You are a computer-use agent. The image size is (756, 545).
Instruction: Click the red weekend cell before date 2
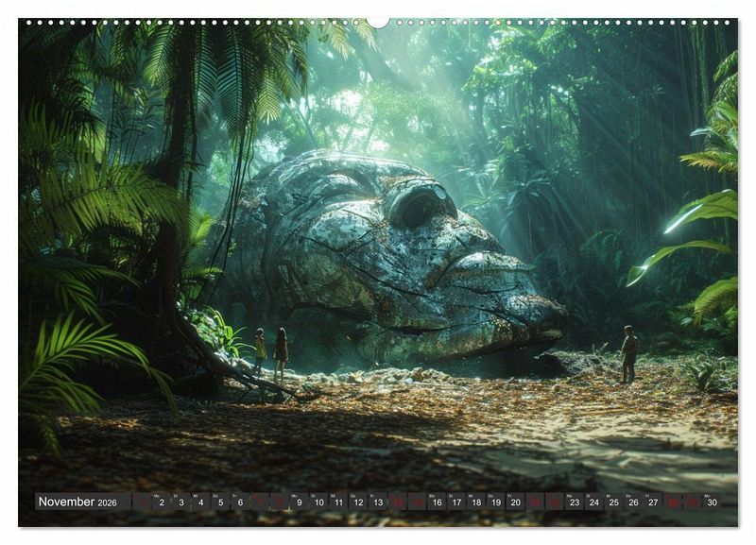click(142, 502)
